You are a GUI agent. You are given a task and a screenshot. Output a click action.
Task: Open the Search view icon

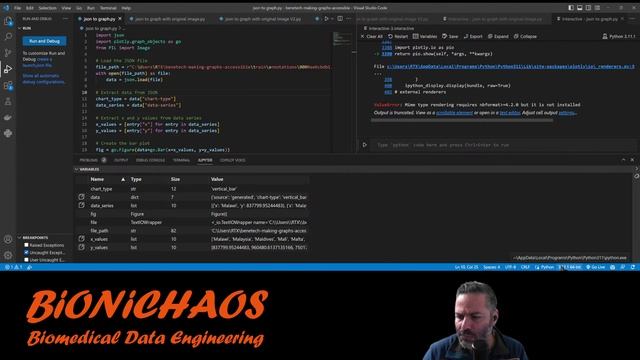tap(8, 37)
